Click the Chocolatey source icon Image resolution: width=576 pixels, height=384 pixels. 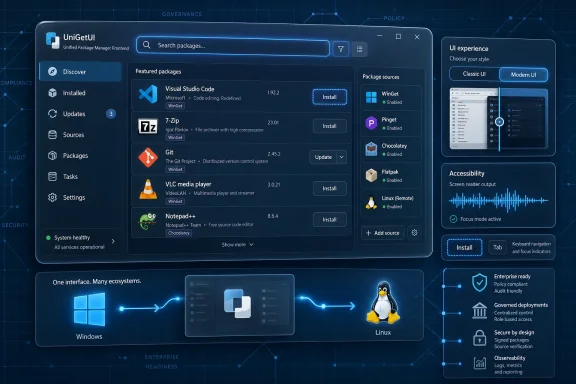coord(371,149)
